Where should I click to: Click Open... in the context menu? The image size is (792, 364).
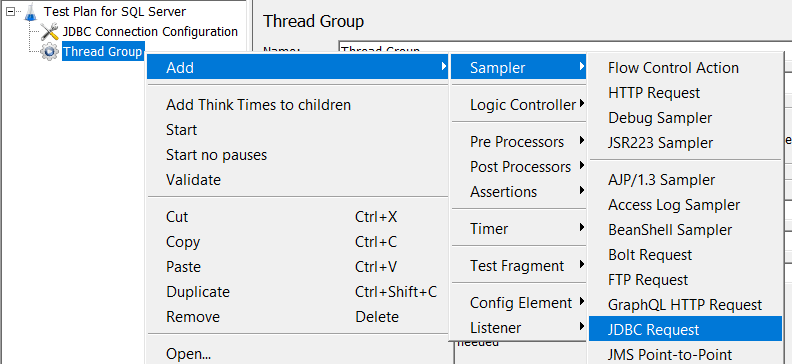coord(298,354)
